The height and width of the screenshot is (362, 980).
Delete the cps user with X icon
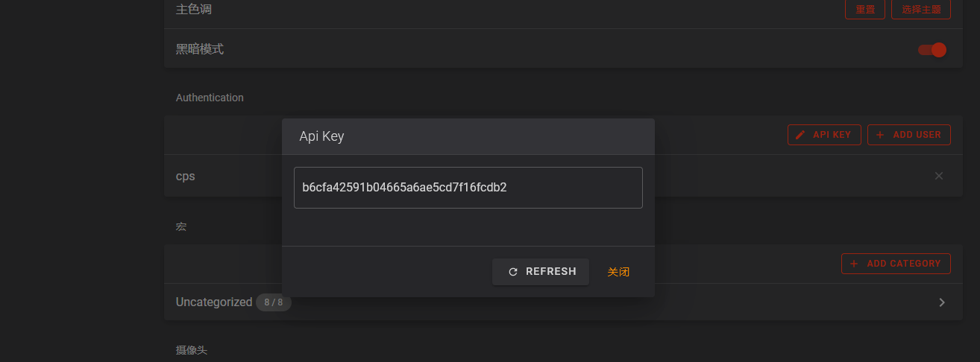[939, 176]
